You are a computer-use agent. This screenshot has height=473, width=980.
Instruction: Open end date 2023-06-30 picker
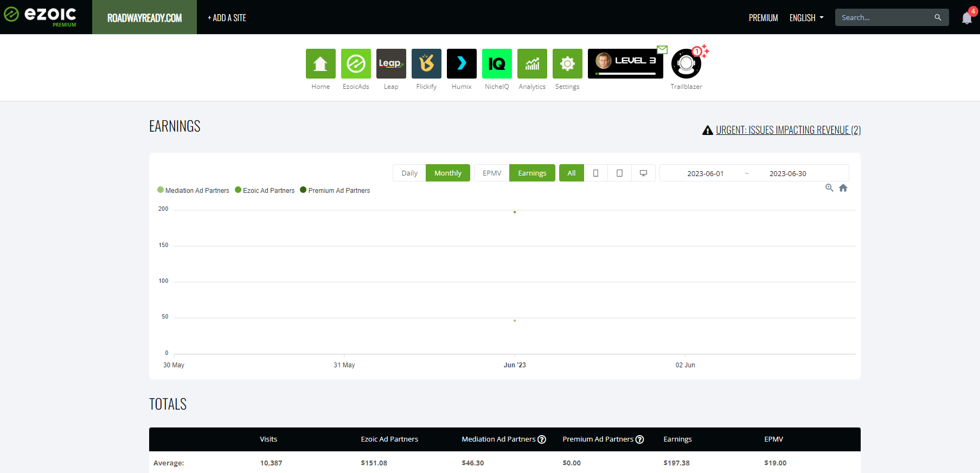pos(787,173)
